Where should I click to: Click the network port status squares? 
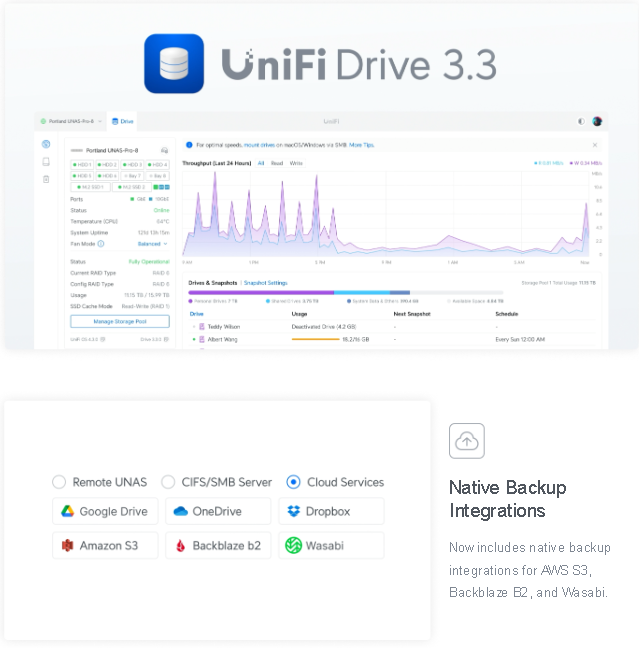(161, 187)
